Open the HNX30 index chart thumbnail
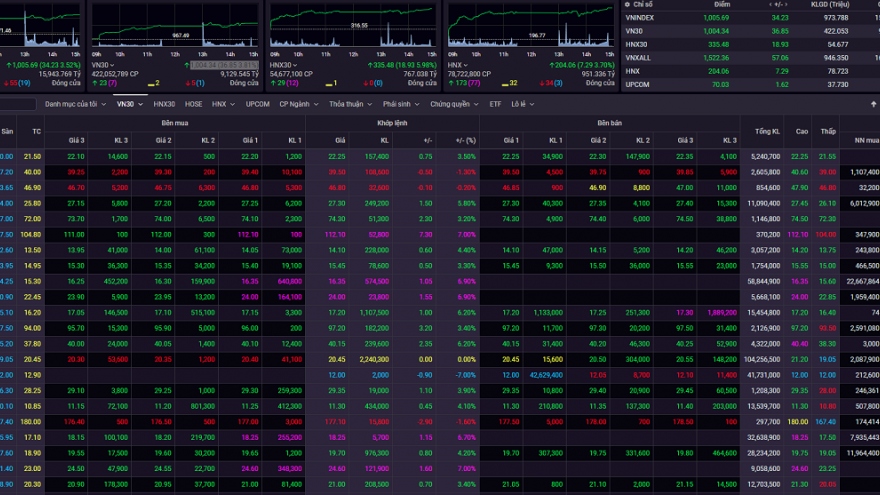The image size is (880, 495). [353, 35]
